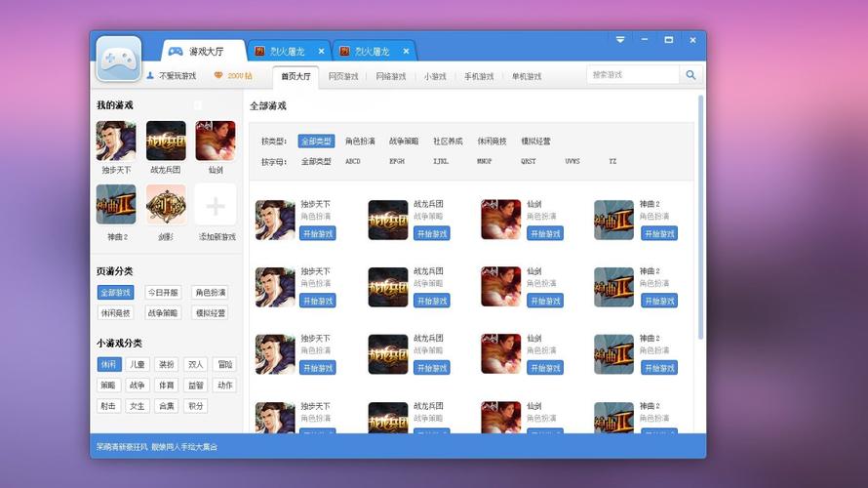Viewport: 868px width, 488px height.
Task: Select 儿童 mini-game category
Action: 138,364
